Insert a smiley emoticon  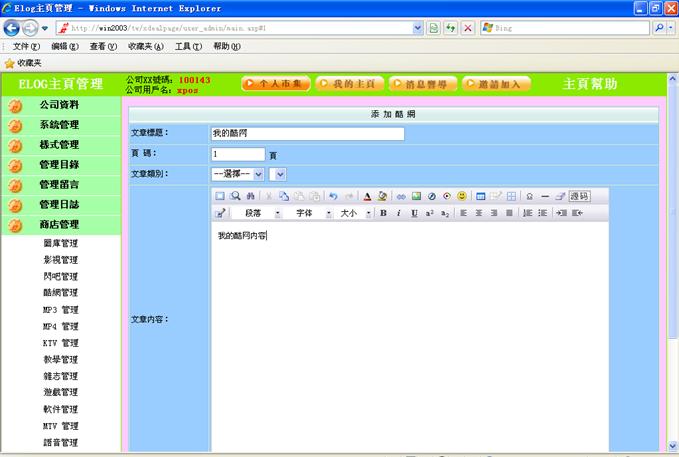pos(462,196)
